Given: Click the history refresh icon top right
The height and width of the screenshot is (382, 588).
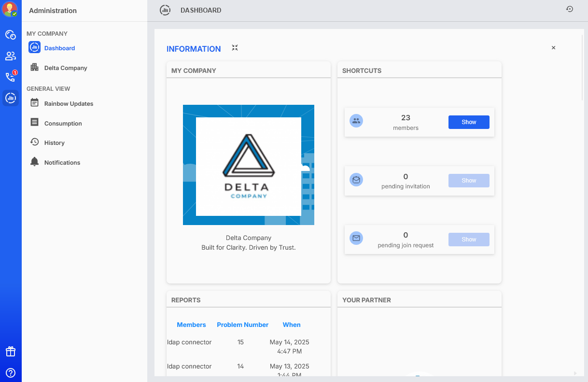Looking at the screenshot, I should coord(570,9).
